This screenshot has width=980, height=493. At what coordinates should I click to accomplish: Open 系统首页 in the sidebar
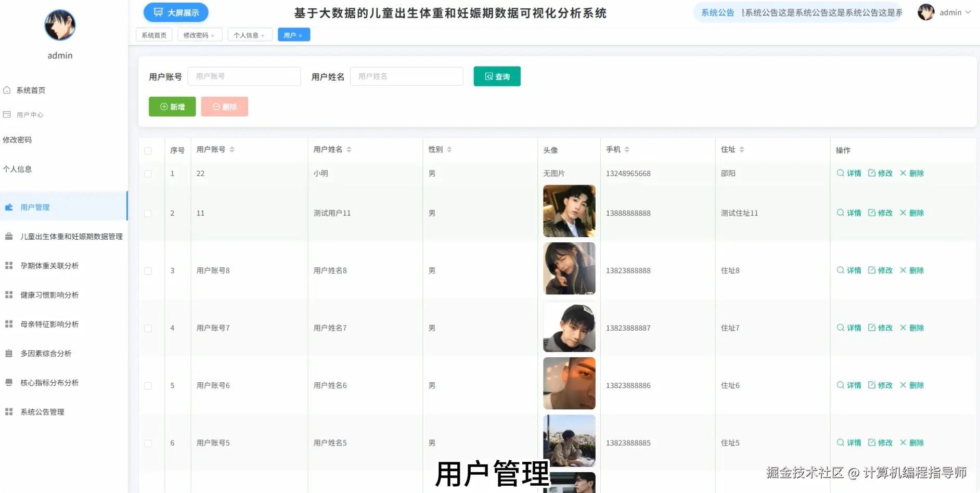pos(31,90)
